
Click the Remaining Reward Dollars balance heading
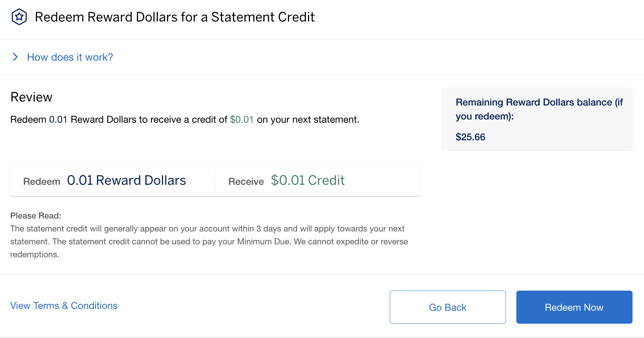click(539, 109)
